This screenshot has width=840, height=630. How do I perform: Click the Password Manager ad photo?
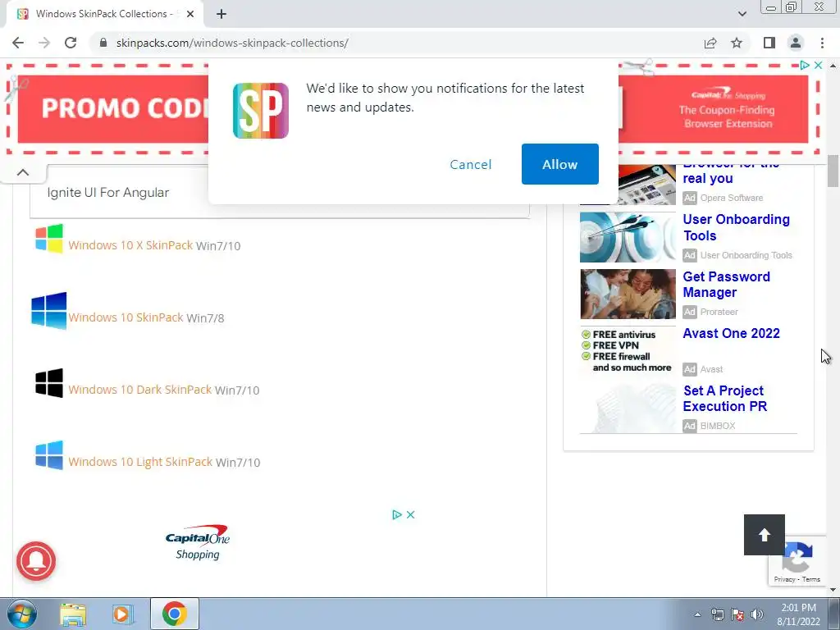click(x=628, y=294)
